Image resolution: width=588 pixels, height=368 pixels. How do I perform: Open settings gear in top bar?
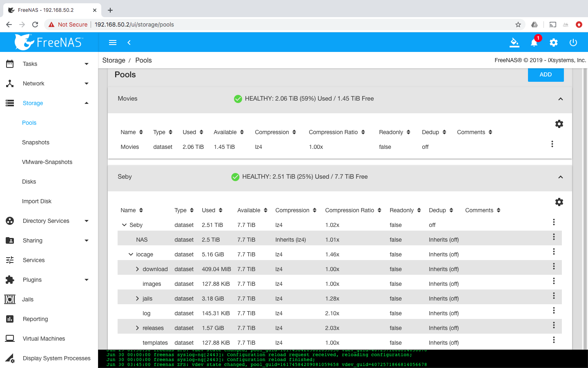[x=554, y=43]
